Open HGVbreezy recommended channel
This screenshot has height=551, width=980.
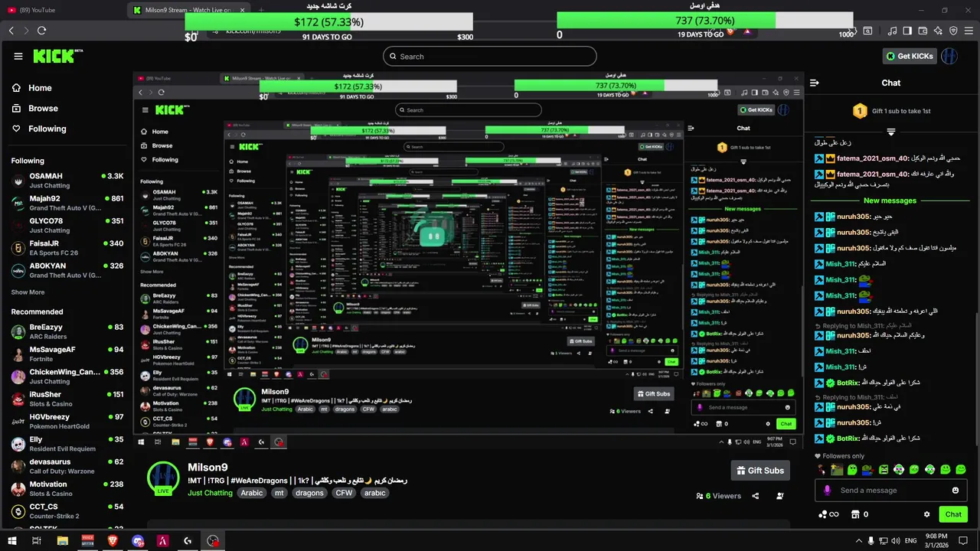(67, 422)
